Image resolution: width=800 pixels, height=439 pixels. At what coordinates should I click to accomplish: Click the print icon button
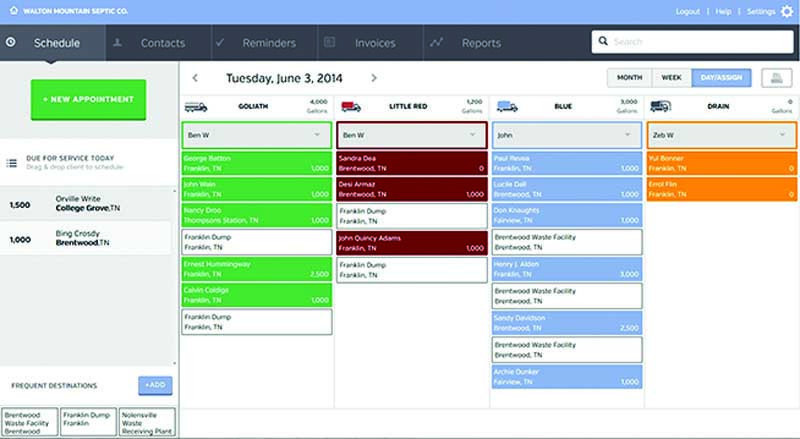tap(777, 78)
